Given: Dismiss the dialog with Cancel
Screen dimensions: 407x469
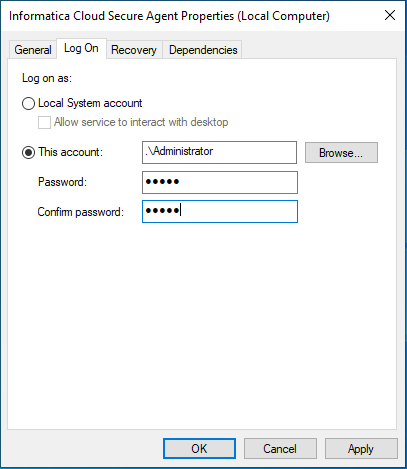Looking at the screenshot, I should [x=280, y=449].
